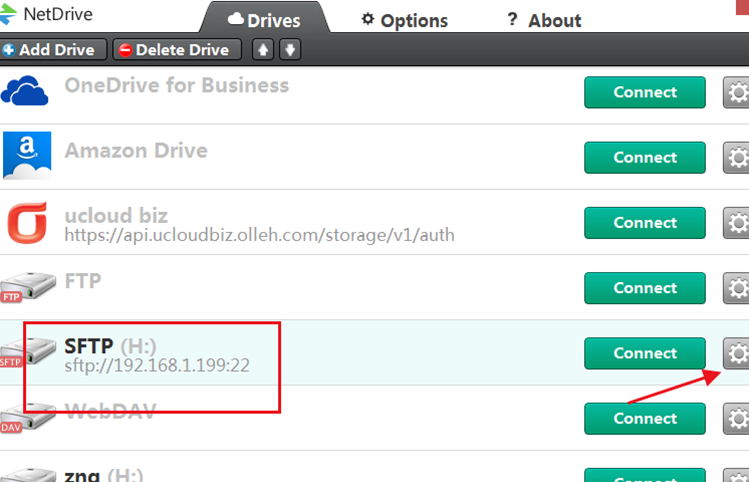
Task: Connect the ucloud biz drive
Action: pos(644,223)
